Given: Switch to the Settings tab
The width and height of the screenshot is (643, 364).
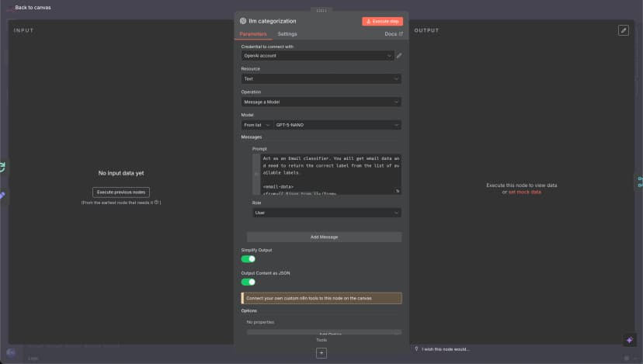Looking at the screenshot, I should [x=287, y=34].
